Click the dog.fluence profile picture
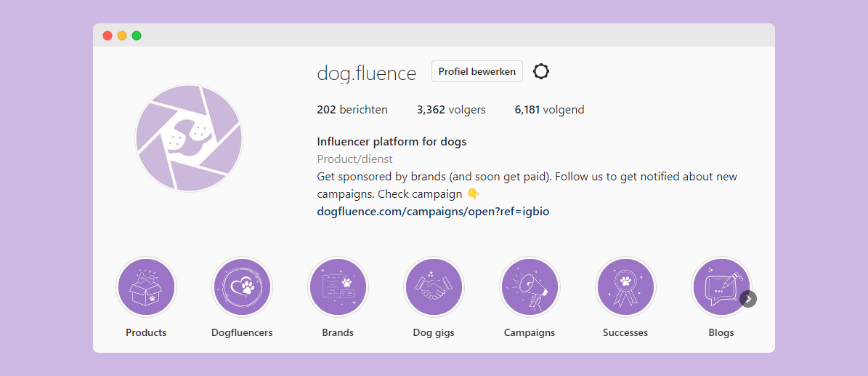 pyautogui.click(x=189, y=138)
